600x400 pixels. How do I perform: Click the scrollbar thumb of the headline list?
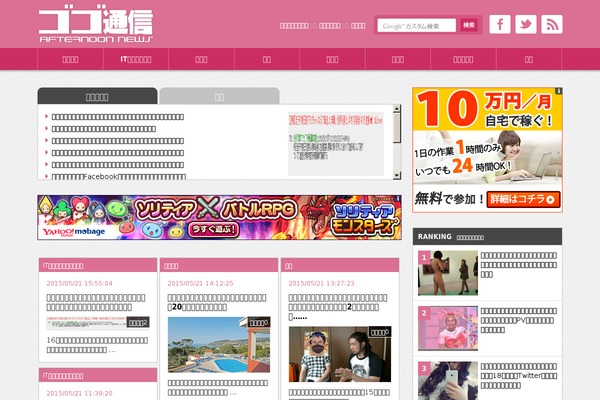397,127
